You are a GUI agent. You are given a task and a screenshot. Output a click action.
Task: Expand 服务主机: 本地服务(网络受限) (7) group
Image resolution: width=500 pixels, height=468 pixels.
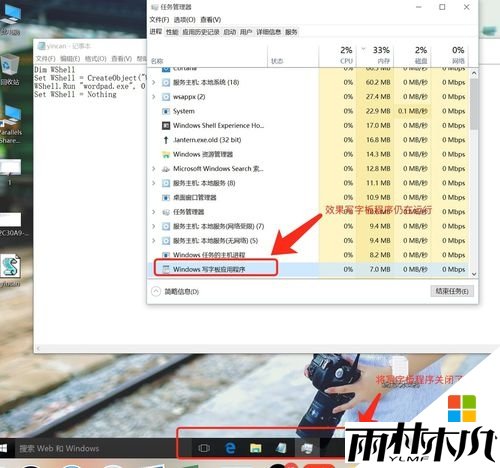tap(154, 226)
